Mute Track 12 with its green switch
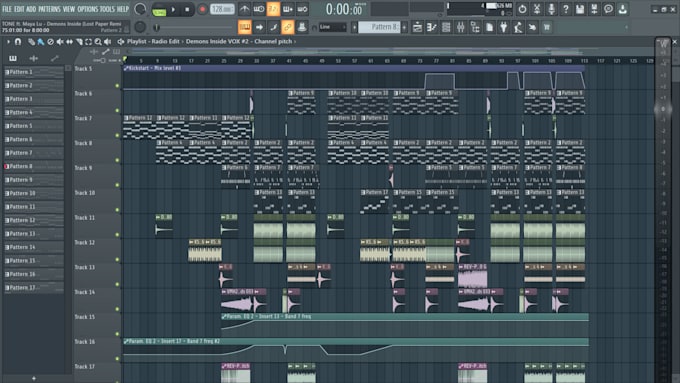The width and height of the screenshot is (680, 383). 117,260
